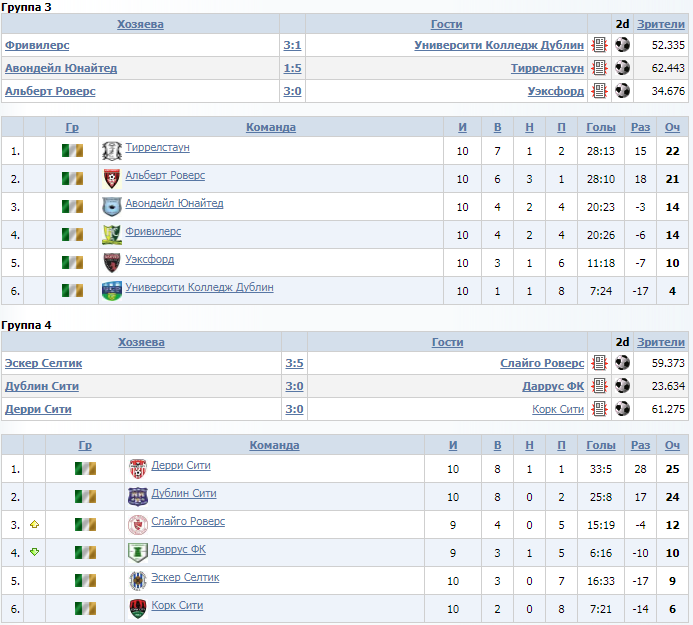The image size is (693, 625).
Task: Click Хозяева header in Group 4 matches
Action: point(141,342)
